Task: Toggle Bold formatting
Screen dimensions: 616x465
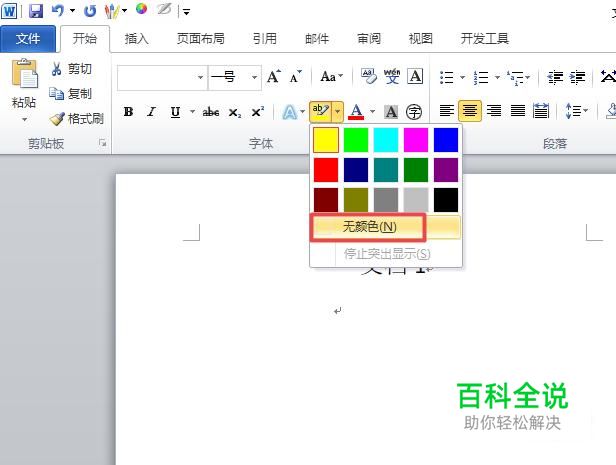Action: [x=128, y=112]
